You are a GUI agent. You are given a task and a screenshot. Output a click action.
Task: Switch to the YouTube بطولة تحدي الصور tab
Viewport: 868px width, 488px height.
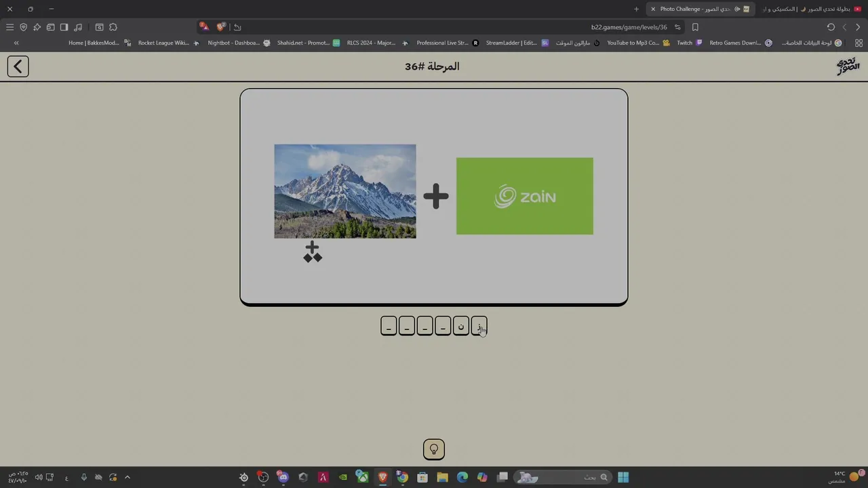(x=812, y=9)
